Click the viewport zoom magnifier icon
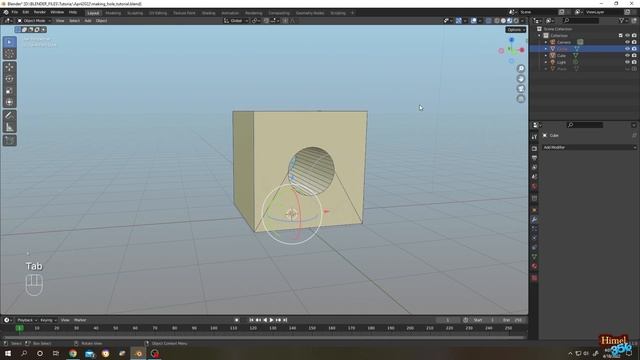This screenshot has height=360, width=640. point(521,69)
